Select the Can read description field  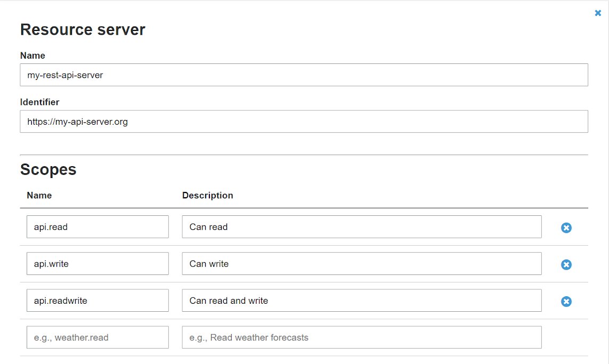[361, 227]
